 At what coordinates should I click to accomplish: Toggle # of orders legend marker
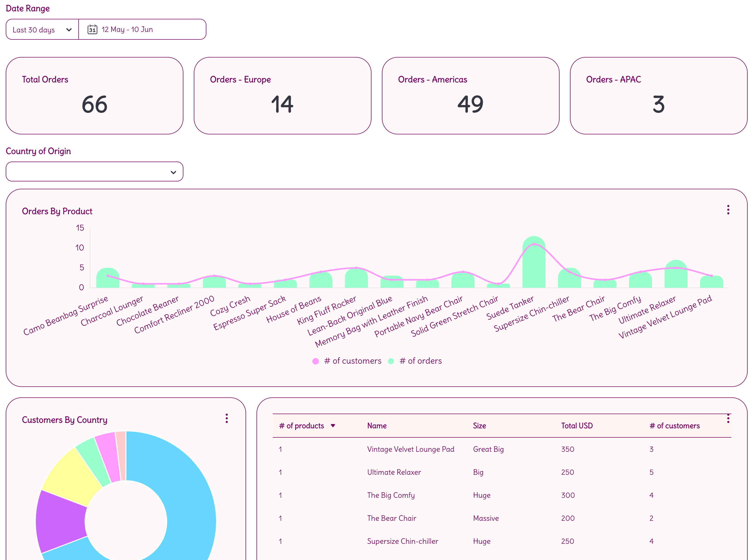pyautogui.click(x=391, y=361)
